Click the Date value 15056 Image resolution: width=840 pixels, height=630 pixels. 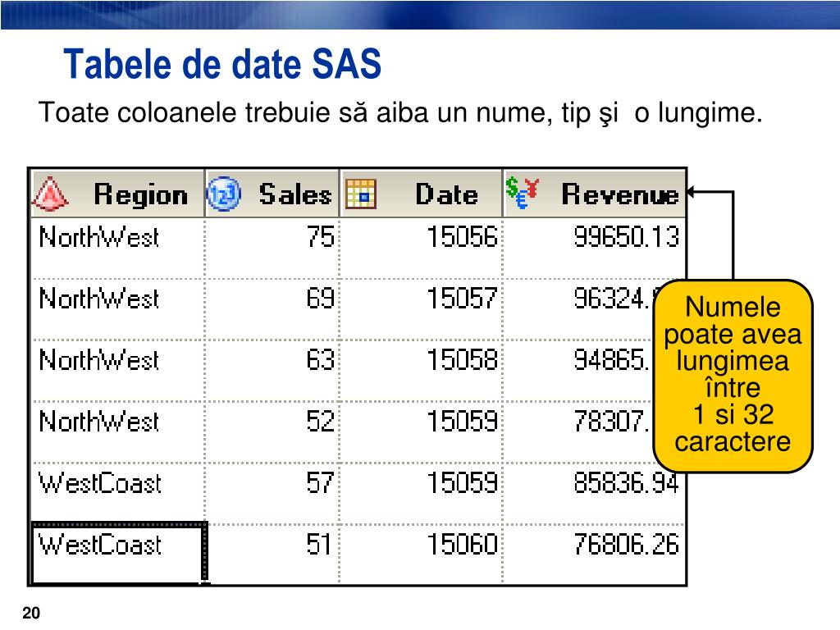coord(462,237)
